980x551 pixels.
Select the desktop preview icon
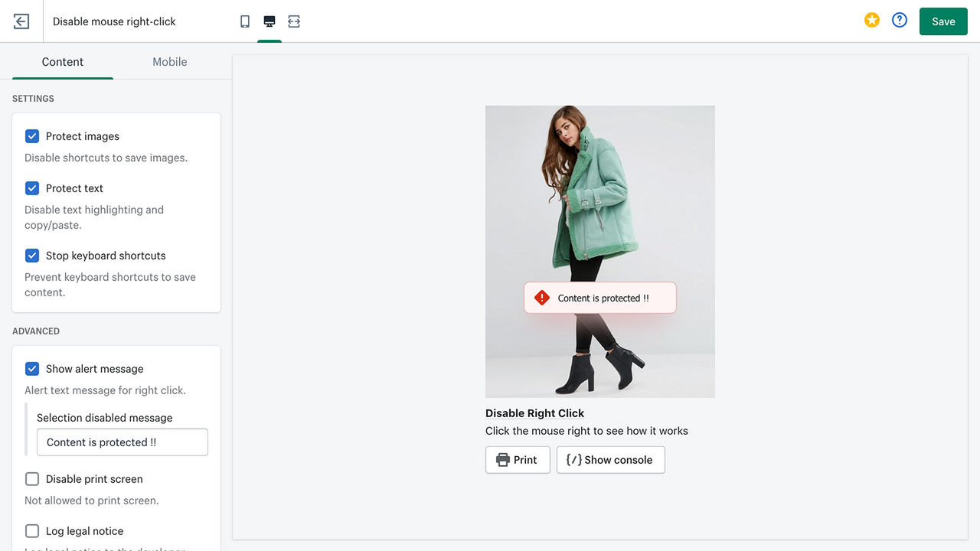click(x=269, y=21)
